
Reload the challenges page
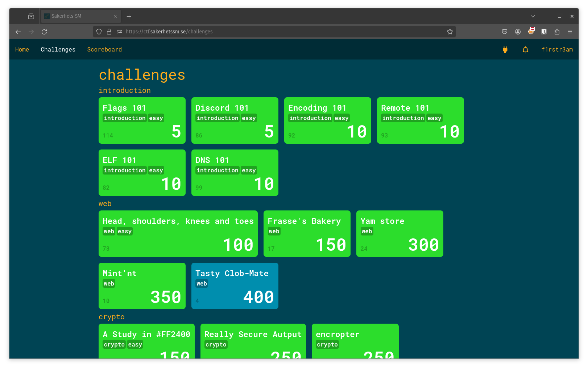tap(44, 32)
